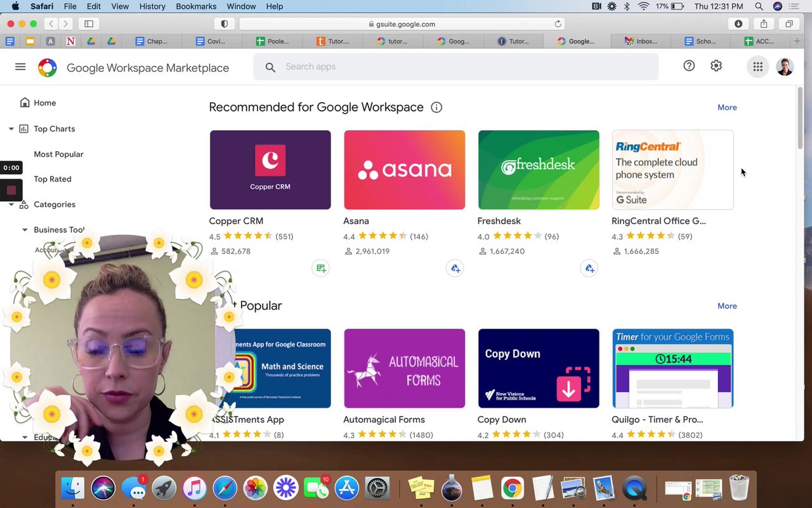Click the Safari reload page button
This screenshot has width=812, height=508.
[558, 24]
